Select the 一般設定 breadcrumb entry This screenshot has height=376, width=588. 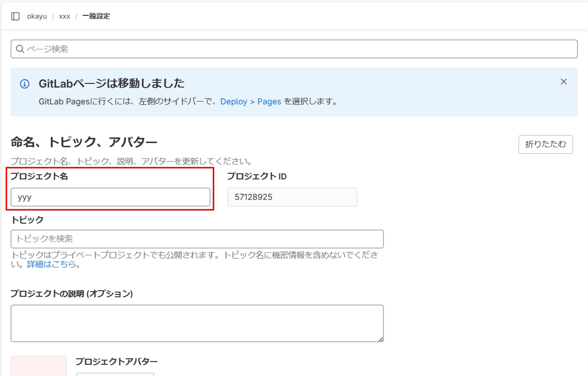coord(96,16)
